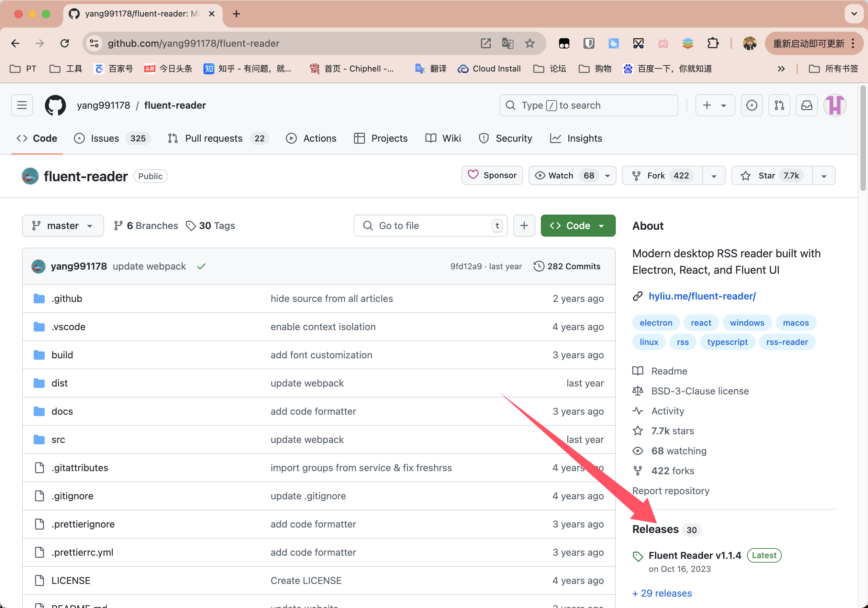Image resolution: width=868 pixels, height=608 pixels.
Task: Open the 282 Commits history
Action: click(567, 267)
